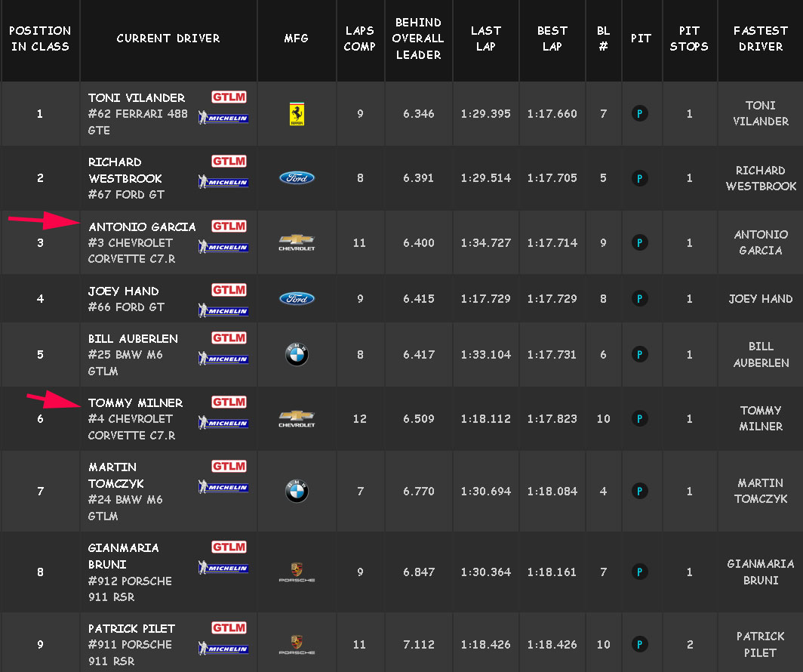Screen dimensions: 803x672
Task: Click the Chevrolet logo for Antonio Garcia
Action: [297, 242]
